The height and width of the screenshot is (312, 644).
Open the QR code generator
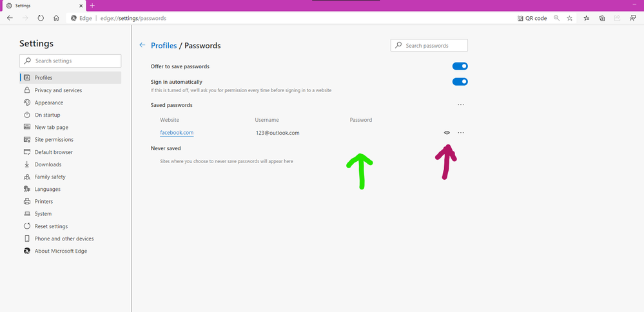click(532, 18)
